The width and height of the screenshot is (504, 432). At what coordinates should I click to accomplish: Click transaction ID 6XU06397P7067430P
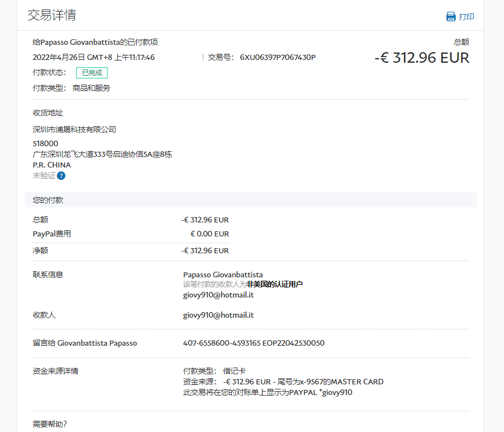[x=278, y=57]
